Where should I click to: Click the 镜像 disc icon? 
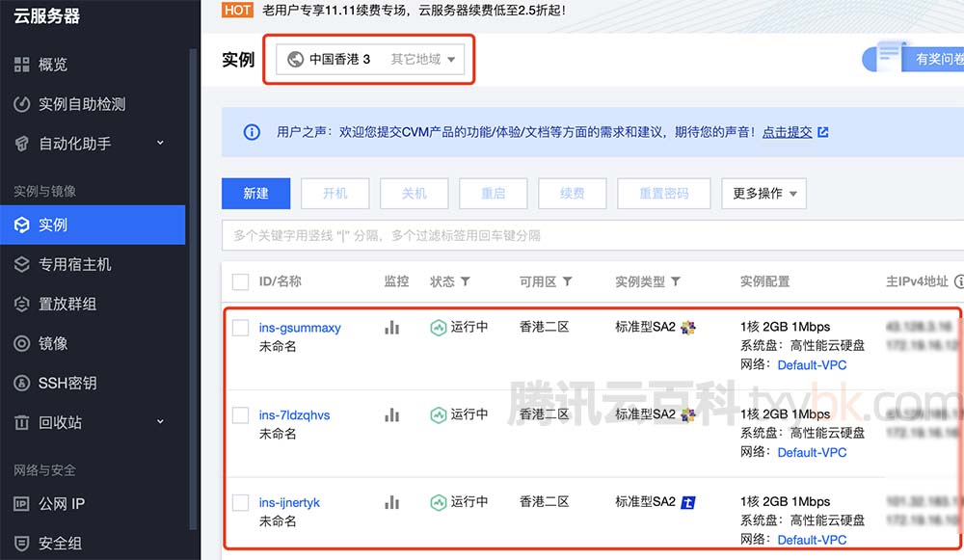click(21, 344)
